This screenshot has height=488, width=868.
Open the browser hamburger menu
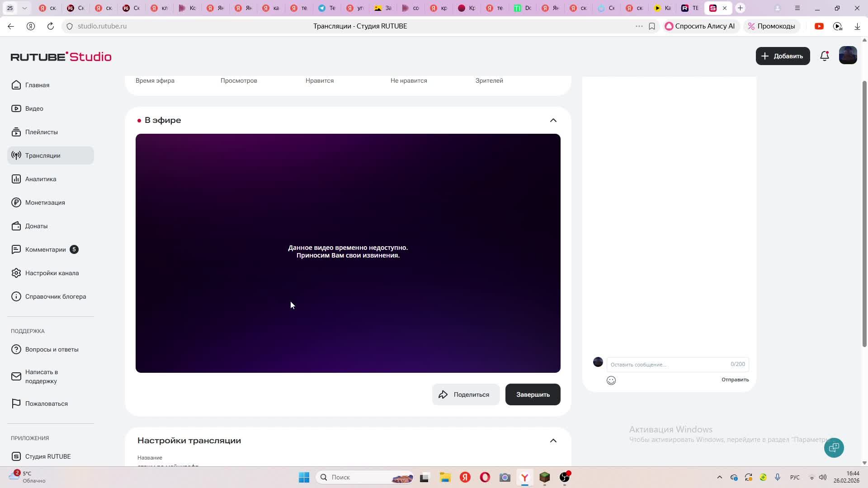tap(797, 8)
